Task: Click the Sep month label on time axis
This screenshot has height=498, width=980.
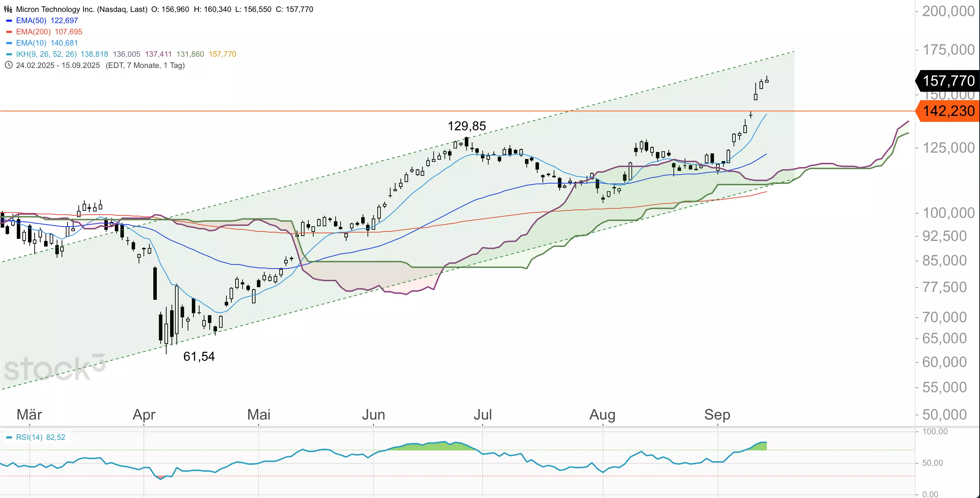Action: 717,414
